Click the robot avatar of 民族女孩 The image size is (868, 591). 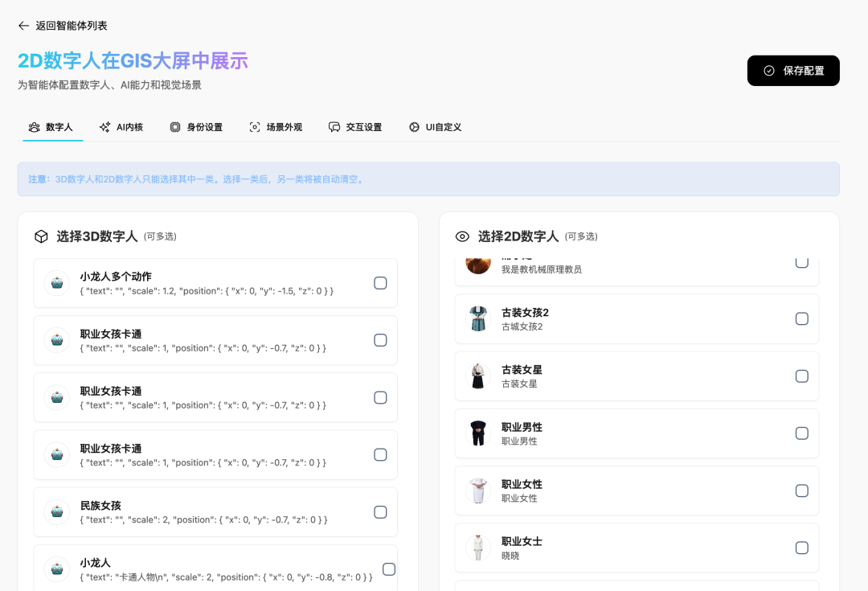(x=57, y=512)
